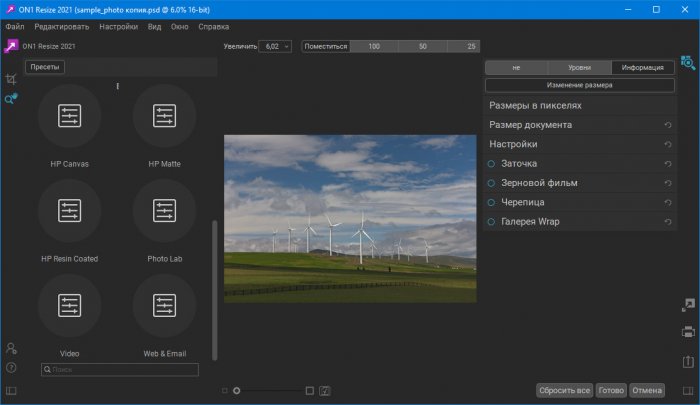The height and width of the screenshot is (405, 700).
Task: Open the Редактировать menu
Action: [x=62, y=27]
